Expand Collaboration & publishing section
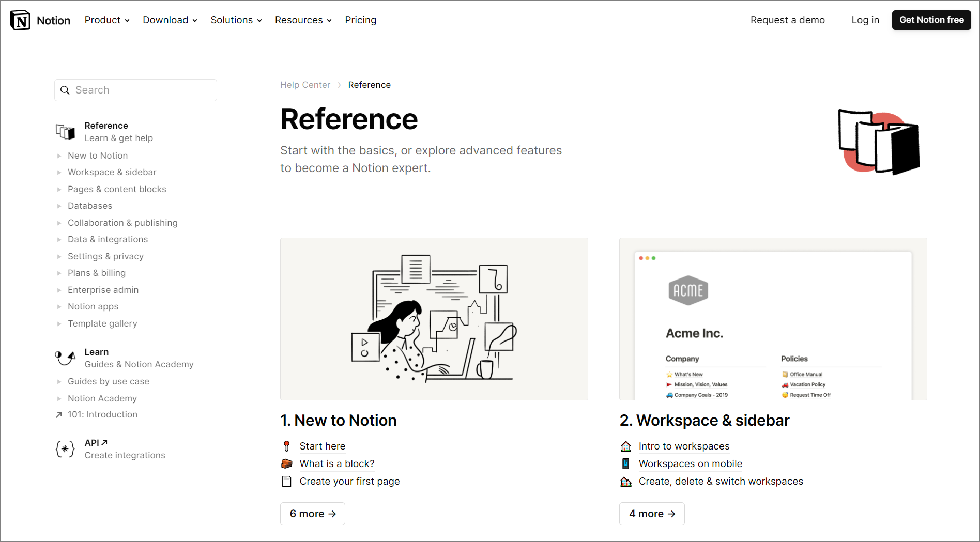The width and height of the screenshot is (980, 542). click(x=59, y=223)
